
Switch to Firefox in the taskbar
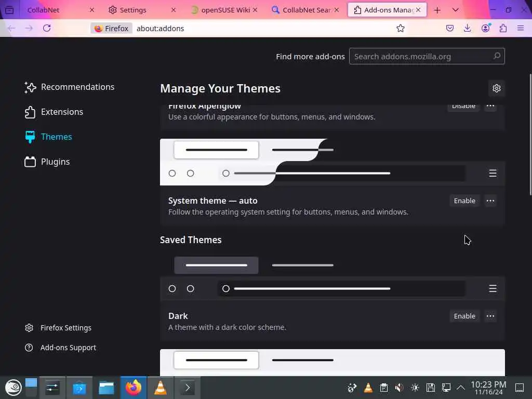tap(134, 388)
